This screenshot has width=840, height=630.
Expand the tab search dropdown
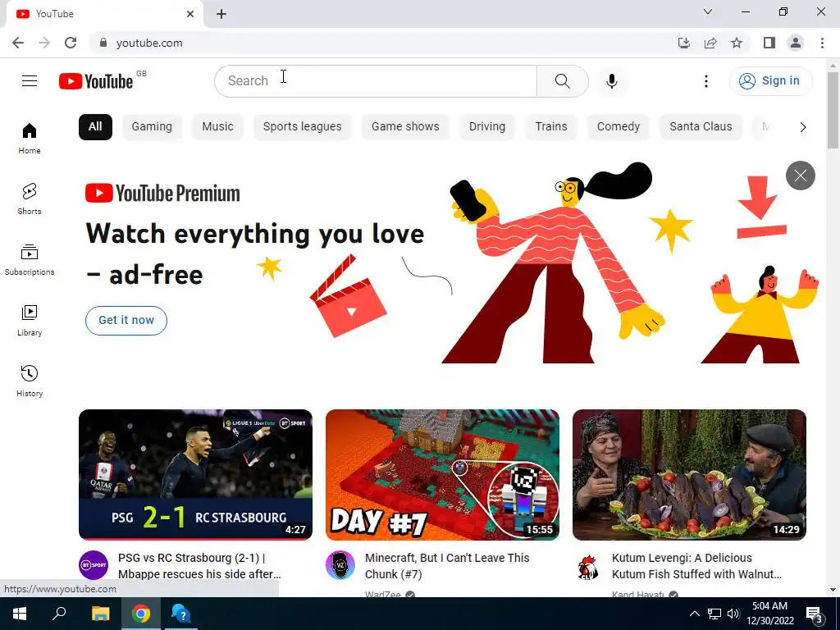click(708, 11)
